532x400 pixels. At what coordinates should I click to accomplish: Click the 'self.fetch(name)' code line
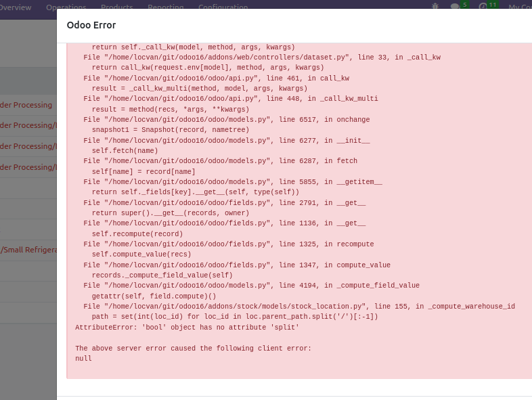coord(125,151)
